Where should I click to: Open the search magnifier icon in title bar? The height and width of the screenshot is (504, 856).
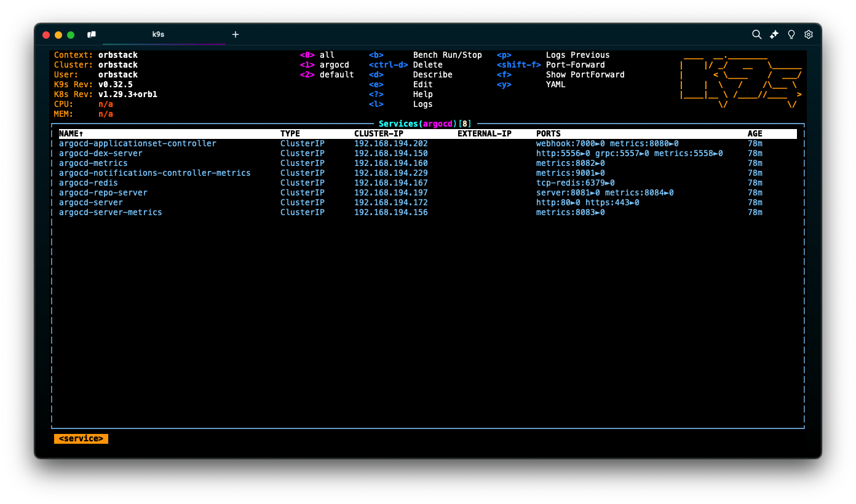tap(757, 34)
